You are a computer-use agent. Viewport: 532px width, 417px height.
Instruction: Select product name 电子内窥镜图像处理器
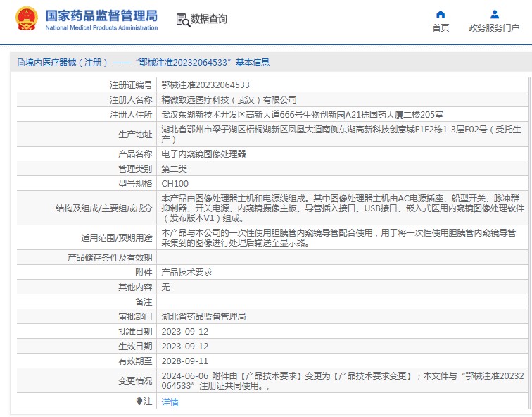pyautogui.click(x=204, y=154)
